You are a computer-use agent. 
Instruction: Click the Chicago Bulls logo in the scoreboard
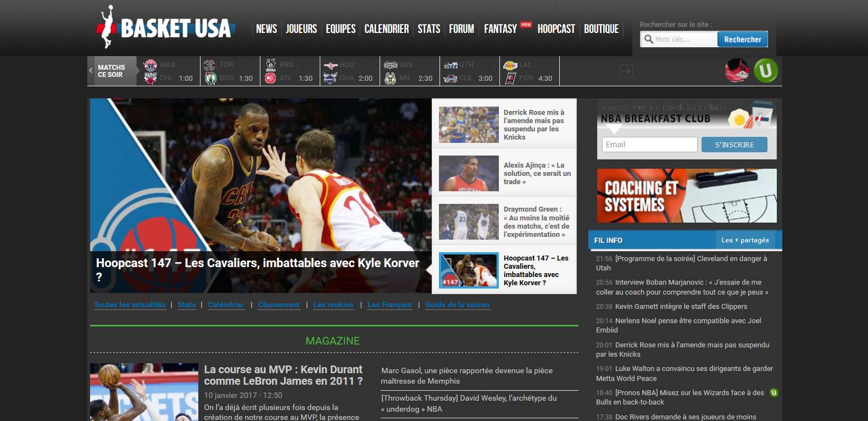pyautogui.click(x=150, y=78)
